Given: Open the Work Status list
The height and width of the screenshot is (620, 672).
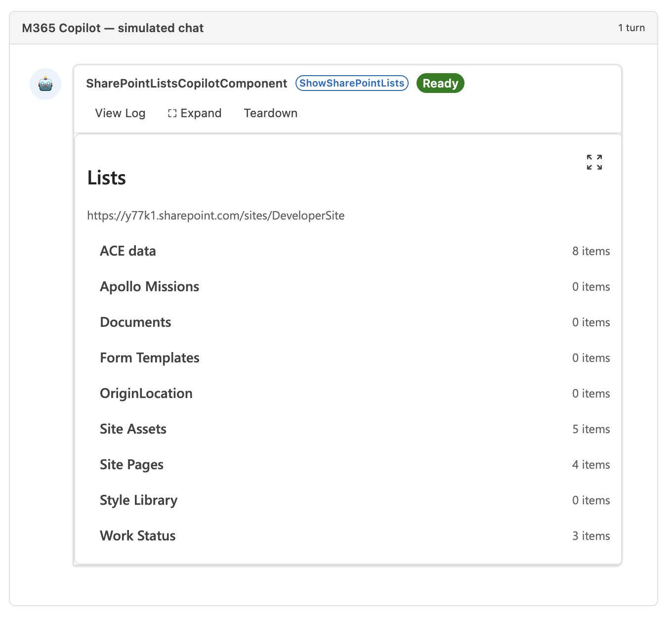Looking at the screenshot, I should click(x=348, y=536).
